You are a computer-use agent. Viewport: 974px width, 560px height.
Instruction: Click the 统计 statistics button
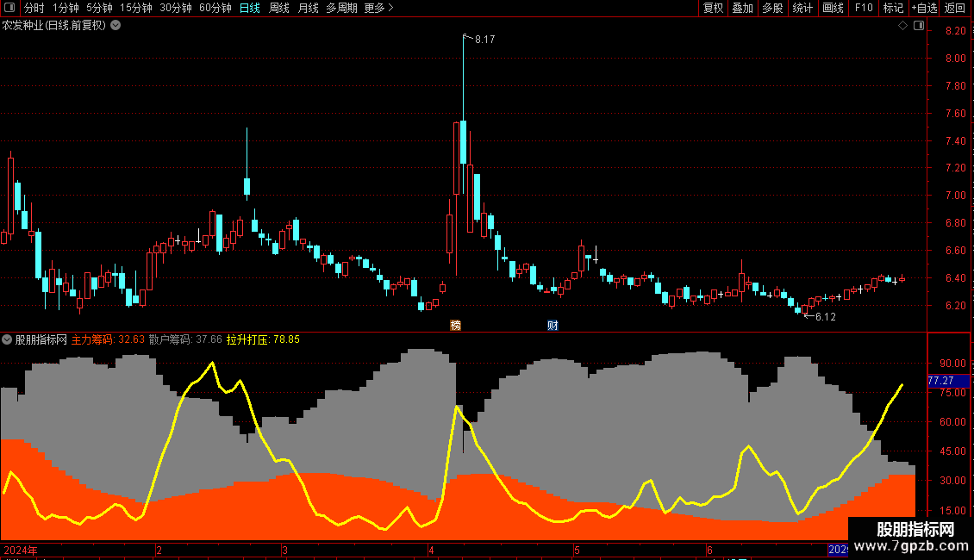pos(802,8)
